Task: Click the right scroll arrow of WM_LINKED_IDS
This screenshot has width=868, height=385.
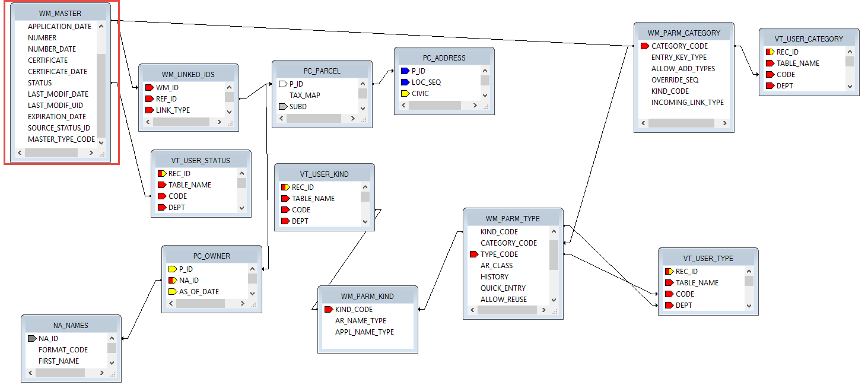Action: pyautogui.click(x=218, y=122)
